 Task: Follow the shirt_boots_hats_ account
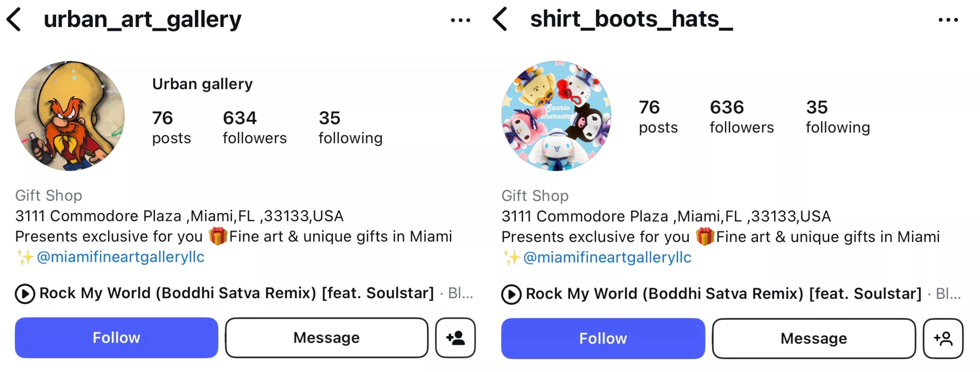pyautogui.click(x=603, y=339)
